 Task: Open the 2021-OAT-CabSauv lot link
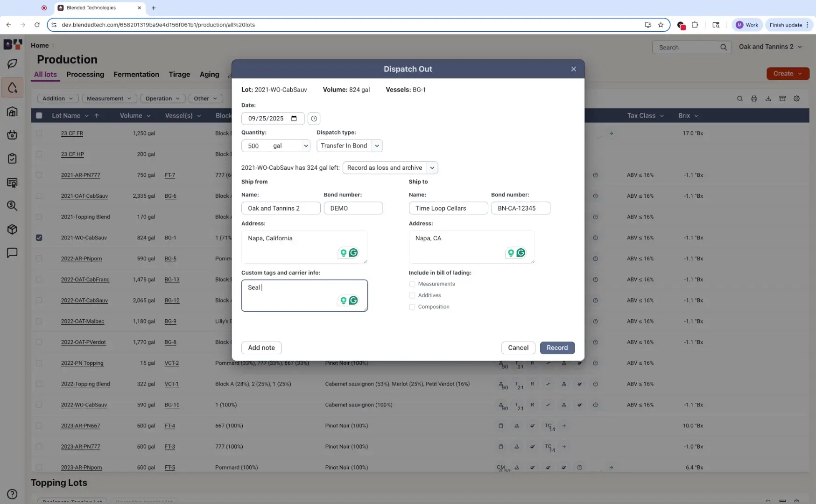(84, 196)
